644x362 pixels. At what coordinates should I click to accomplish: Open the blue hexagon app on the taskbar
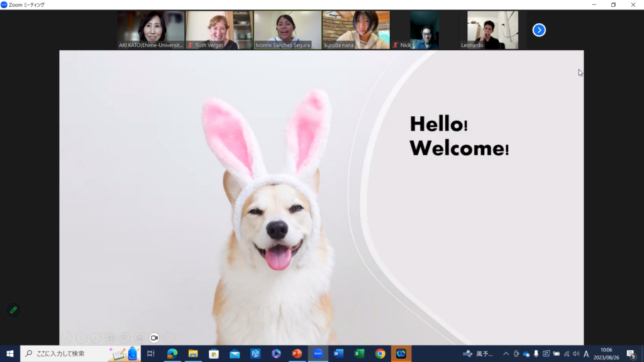pos(255,353)
